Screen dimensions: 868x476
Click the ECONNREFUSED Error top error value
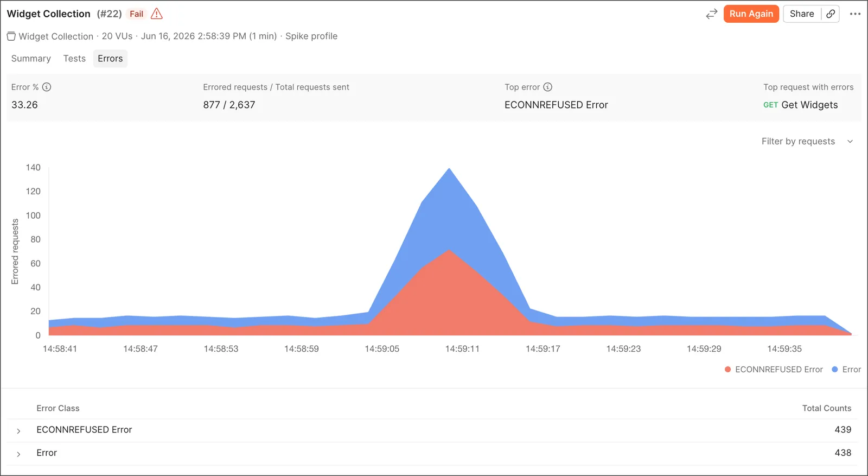click(556, 105)
